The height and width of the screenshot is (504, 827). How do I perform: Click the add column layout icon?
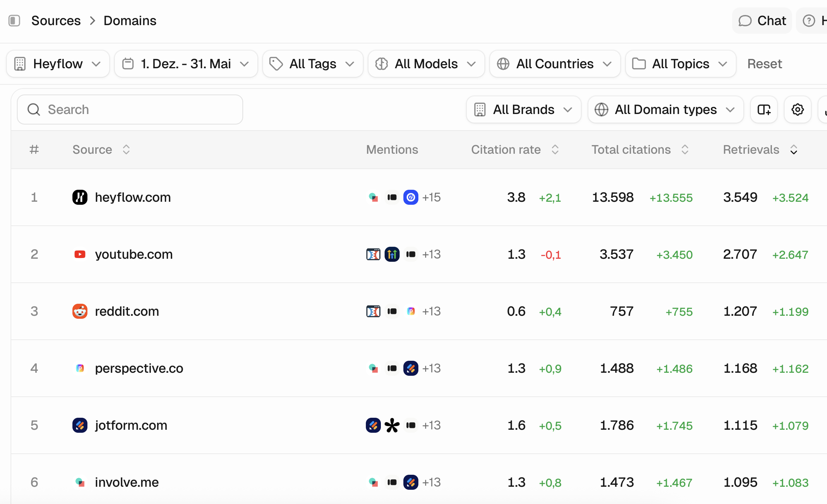[x=764, y=109]
